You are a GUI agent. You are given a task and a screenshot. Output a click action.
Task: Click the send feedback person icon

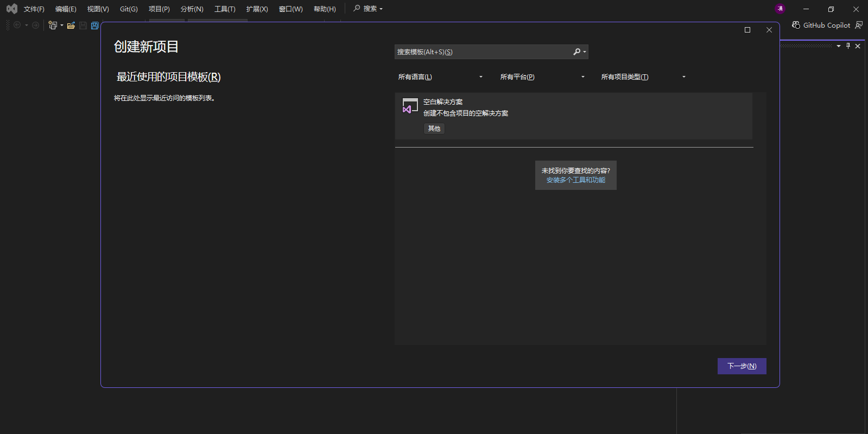pyautogui.click(x=859, y=25)
